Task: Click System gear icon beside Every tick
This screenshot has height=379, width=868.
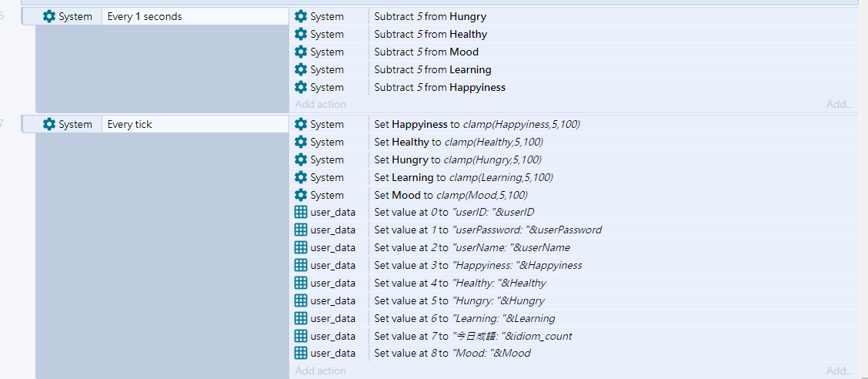Action: (48, 124)
